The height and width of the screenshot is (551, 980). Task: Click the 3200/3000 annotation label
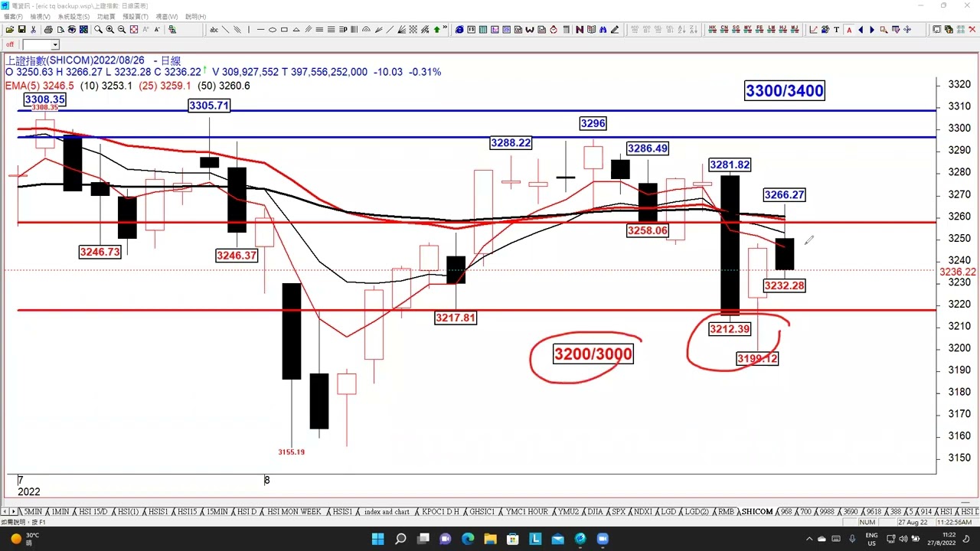[x=593, y=354]
